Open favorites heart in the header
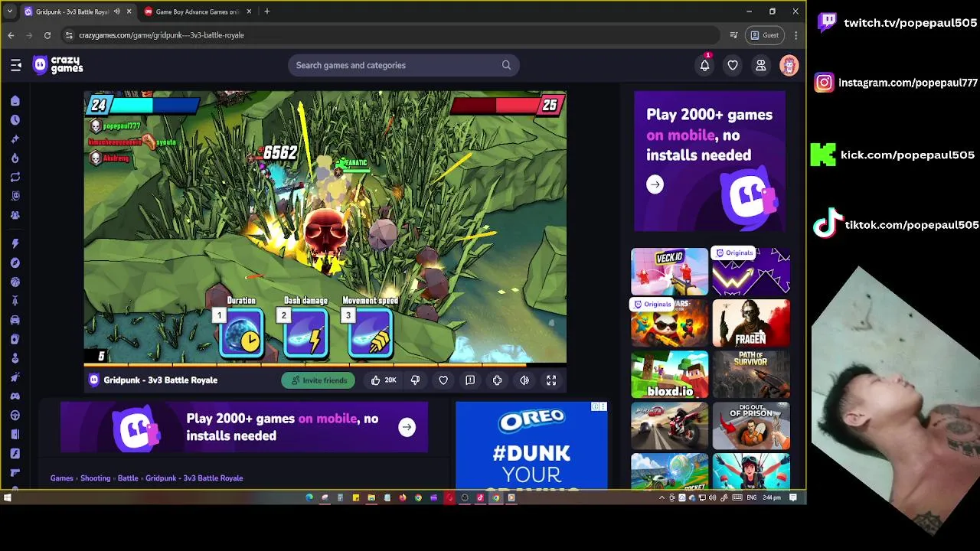This screenshot has width=980, height=551. (x=733, y=65)
